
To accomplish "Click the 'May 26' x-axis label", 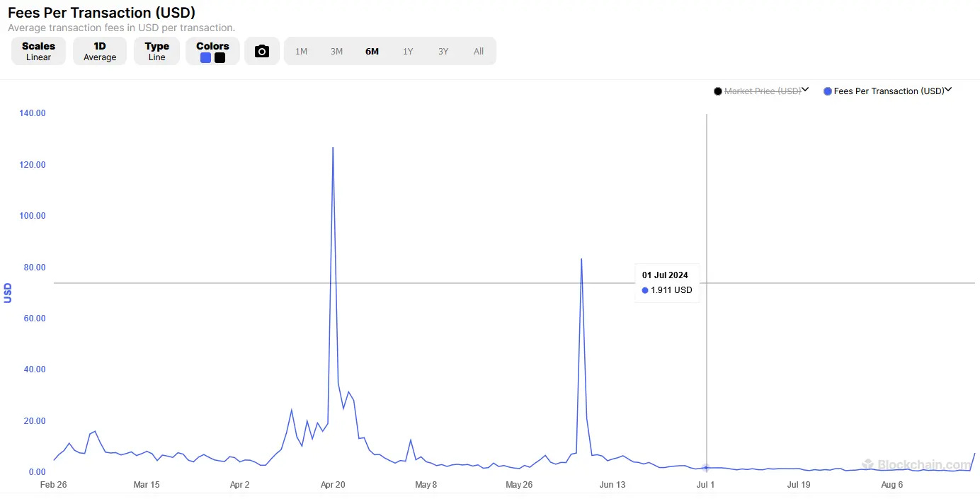I will 519,485.
